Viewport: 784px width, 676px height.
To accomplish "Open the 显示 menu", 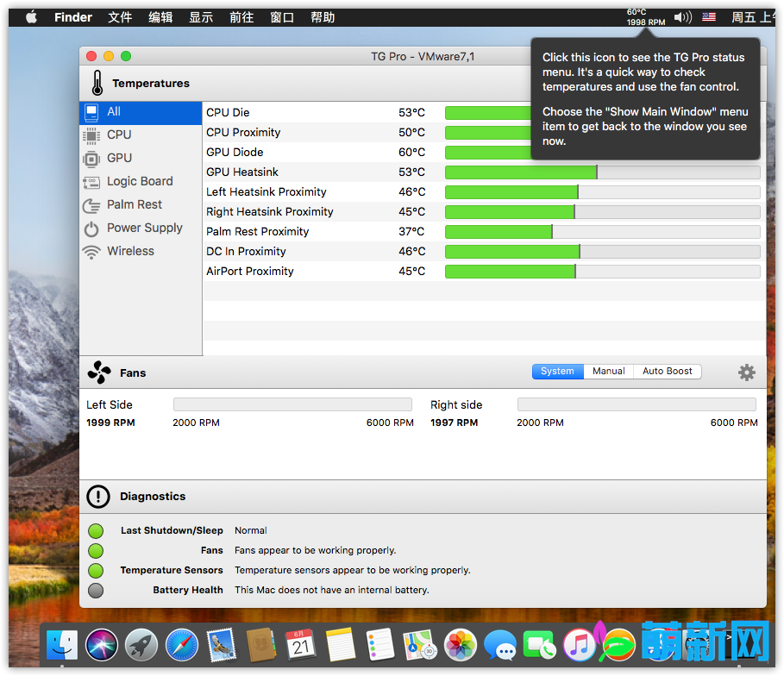I will click(x=201, y=17).
